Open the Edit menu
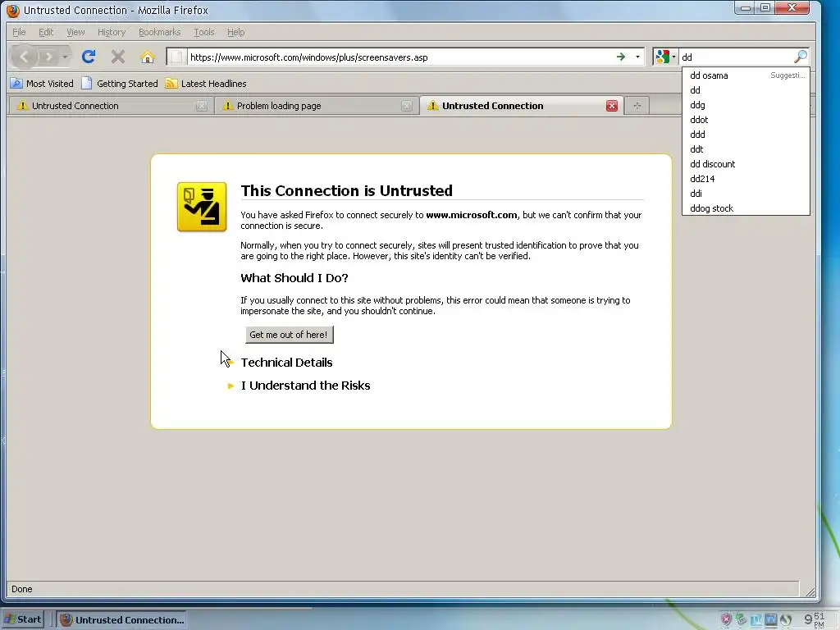This screenshot has height=630, width=840. [x=46, y=32]
